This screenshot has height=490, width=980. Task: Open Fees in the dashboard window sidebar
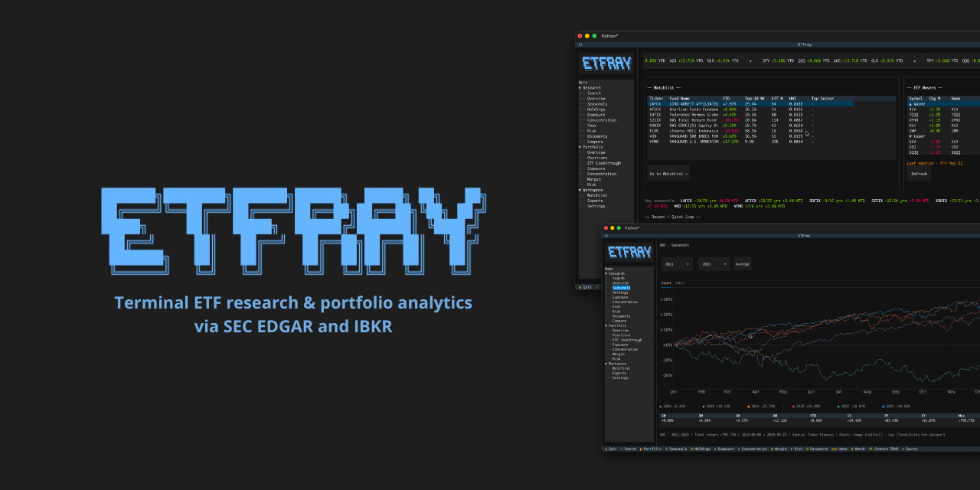tap(592, 126)
